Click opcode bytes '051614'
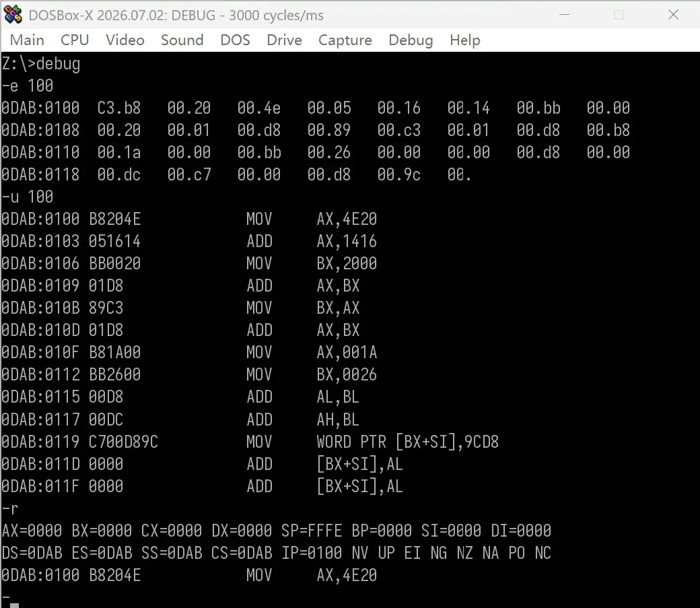This screenshot has width=700, height=608. (114, 242)
